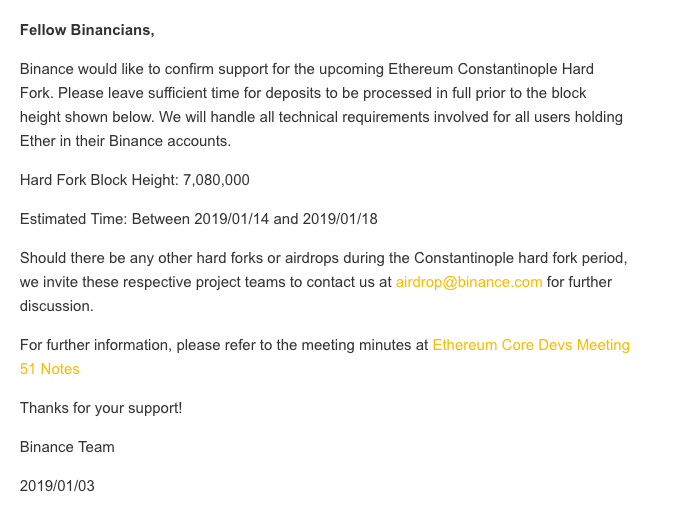Click the "Binance Team" signature
Viewport: 683px width, 513px height.
(67, 447)
